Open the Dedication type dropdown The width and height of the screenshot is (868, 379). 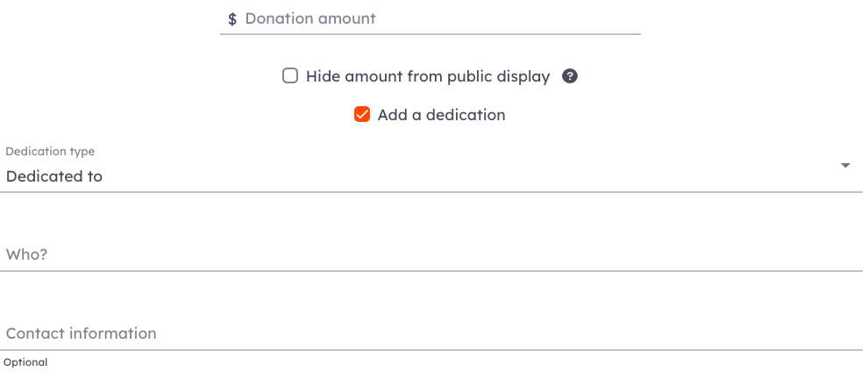431,168
